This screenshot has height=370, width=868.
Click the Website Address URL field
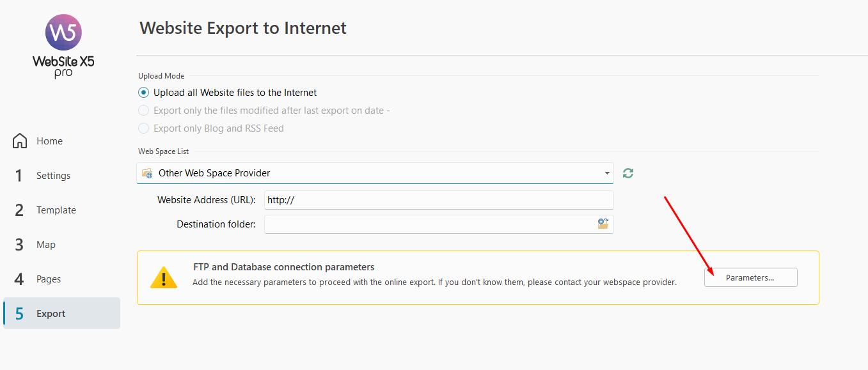pos(438,200)
